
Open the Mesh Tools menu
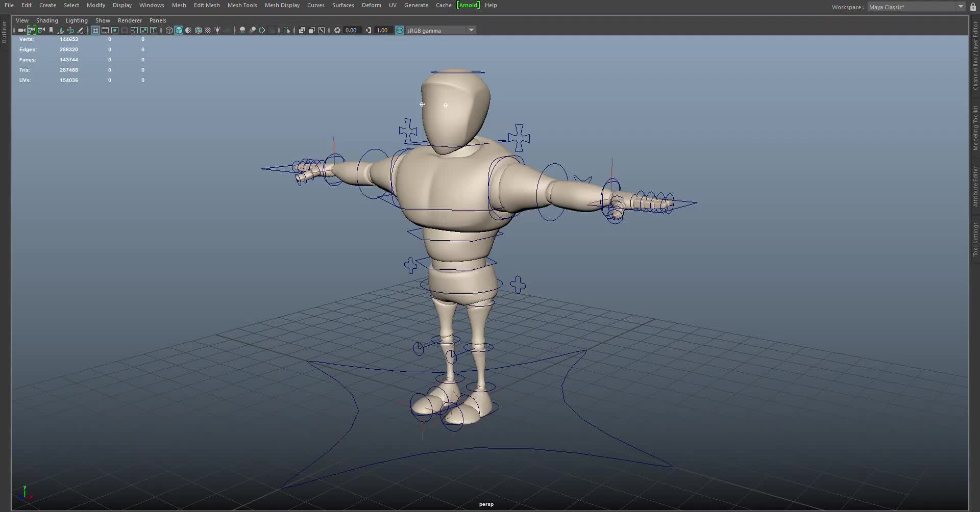tap(242, 5)
